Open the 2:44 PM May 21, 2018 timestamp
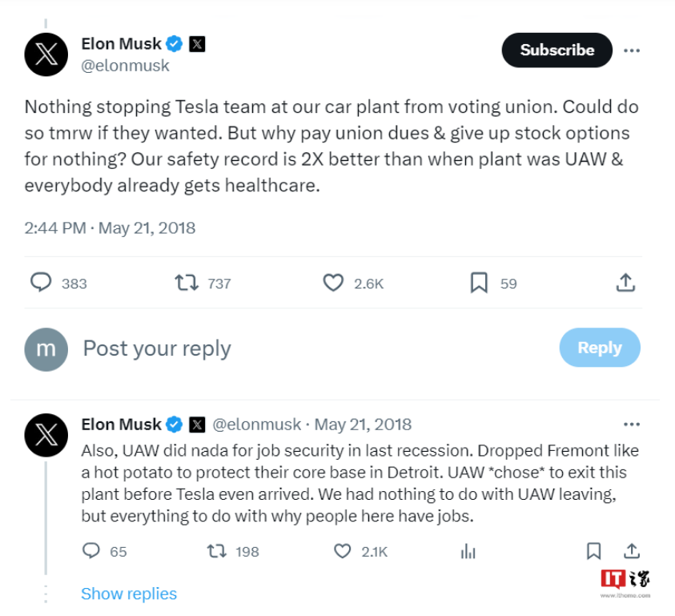 [x=110, y=227]
